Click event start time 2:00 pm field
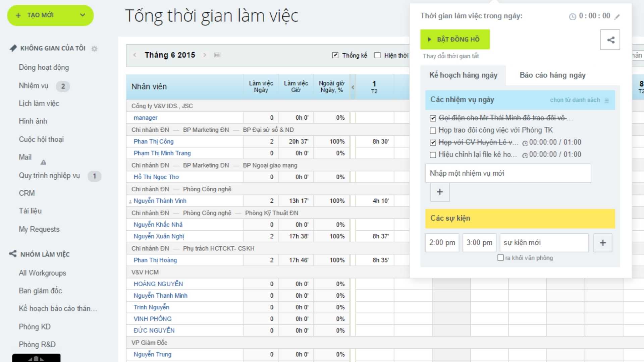 pyautogui.click(x=442, y=243)
